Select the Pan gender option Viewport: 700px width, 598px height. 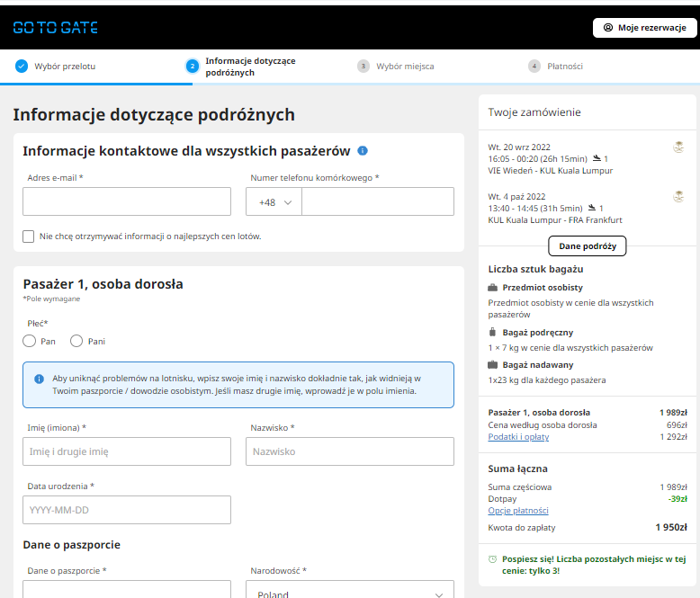point(30,341)
